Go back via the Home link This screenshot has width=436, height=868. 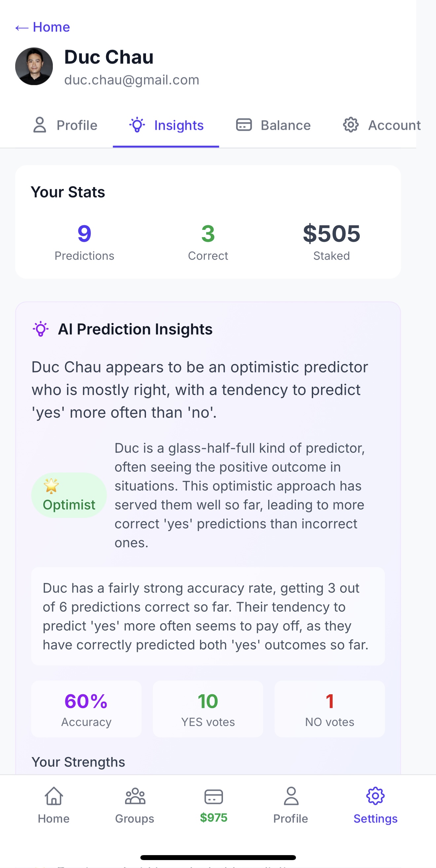coord(43,27)
